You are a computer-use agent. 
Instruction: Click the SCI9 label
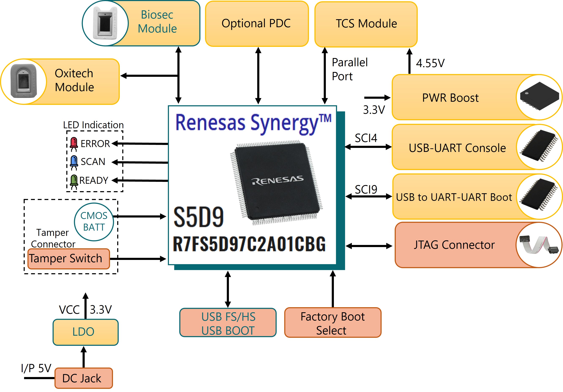click(x=366, y=189)
